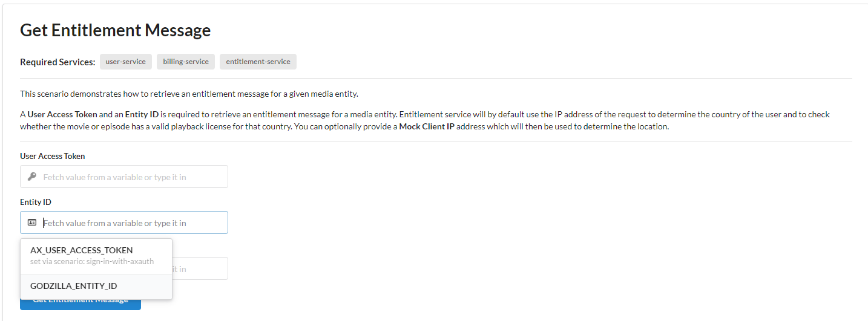
Task: Select the billing-service tag
Action: (186, 62)
